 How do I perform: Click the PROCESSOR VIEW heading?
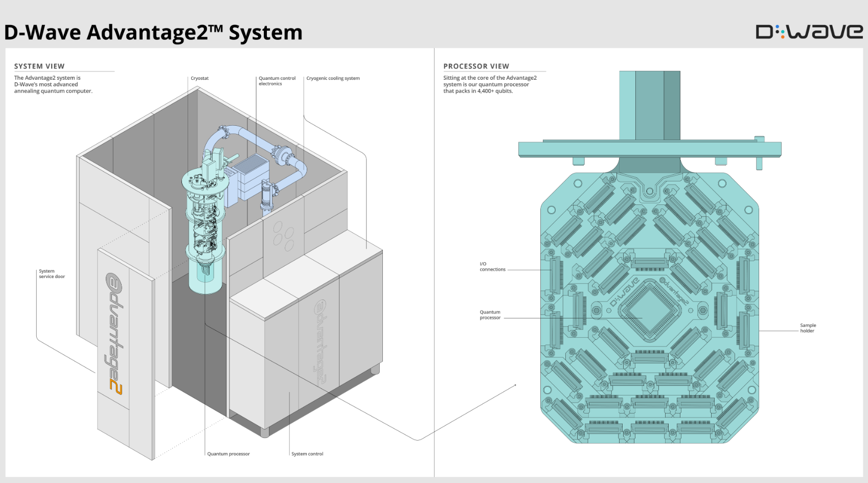476,66
